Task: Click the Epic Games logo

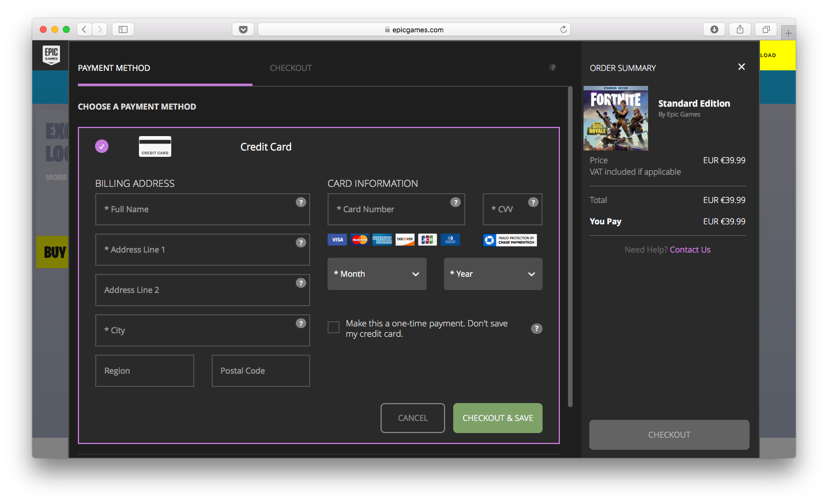Action: (51, 55)
